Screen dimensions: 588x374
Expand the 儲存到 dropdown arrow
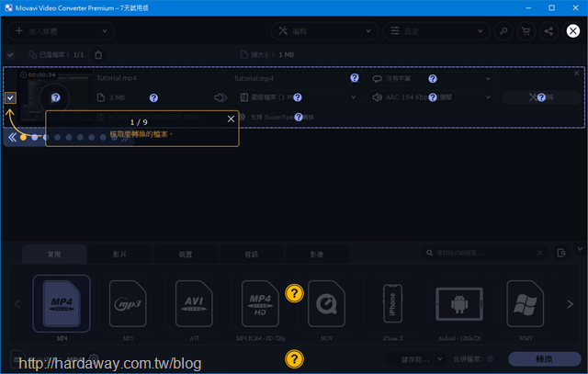440,359
